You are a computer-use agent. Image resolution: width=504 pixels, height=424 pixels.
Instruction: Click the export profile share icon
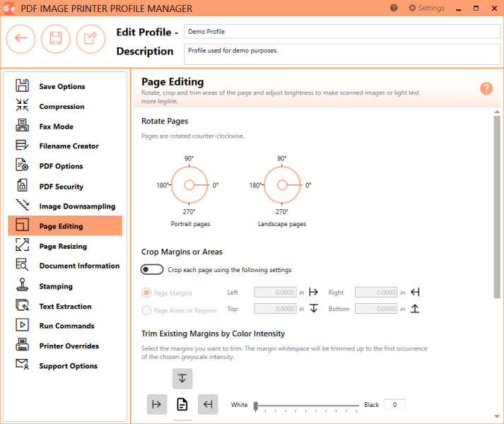tap(90, 39)
